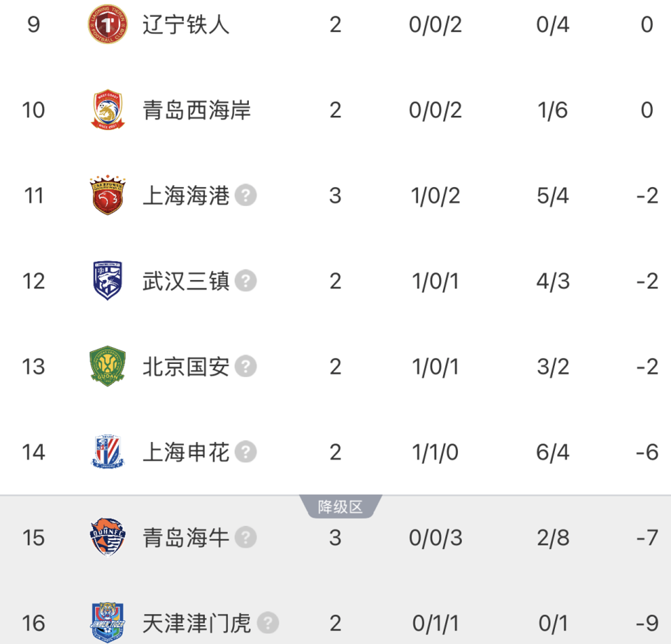Click the 青岛海牛 matches played count 3
The image size is (671, 644).
(335, 538)
